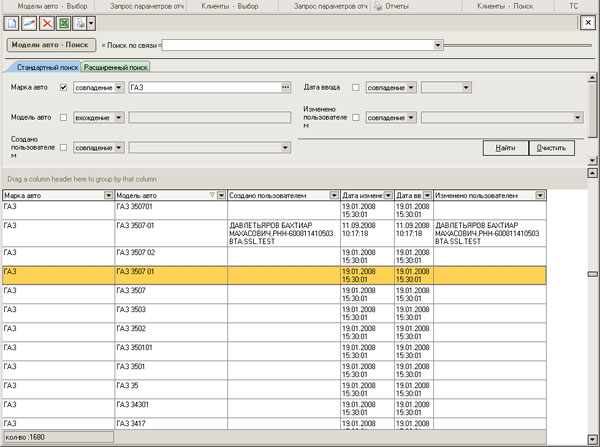This screenshot has height=447, width=600.
Task: Click the Отчеты tab icon
Action: point(379,6)
